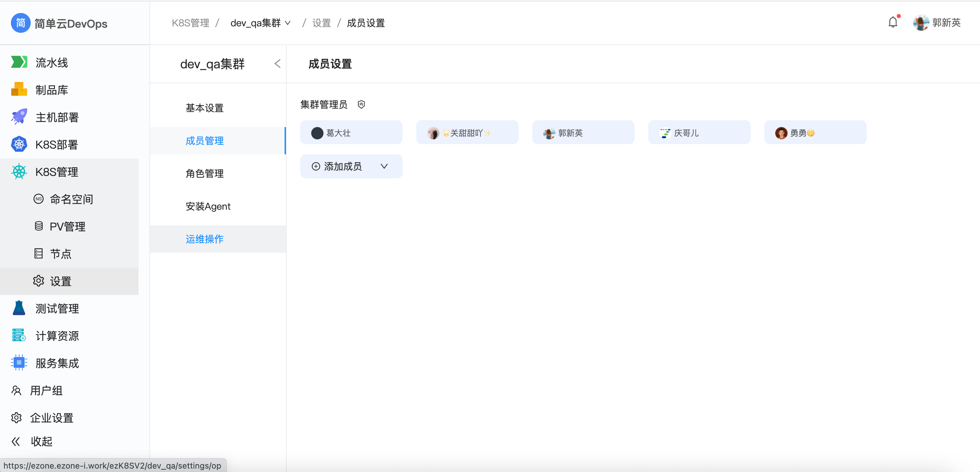
Task: Click the 主机部署 rocket icon
Action: (19, 117)
